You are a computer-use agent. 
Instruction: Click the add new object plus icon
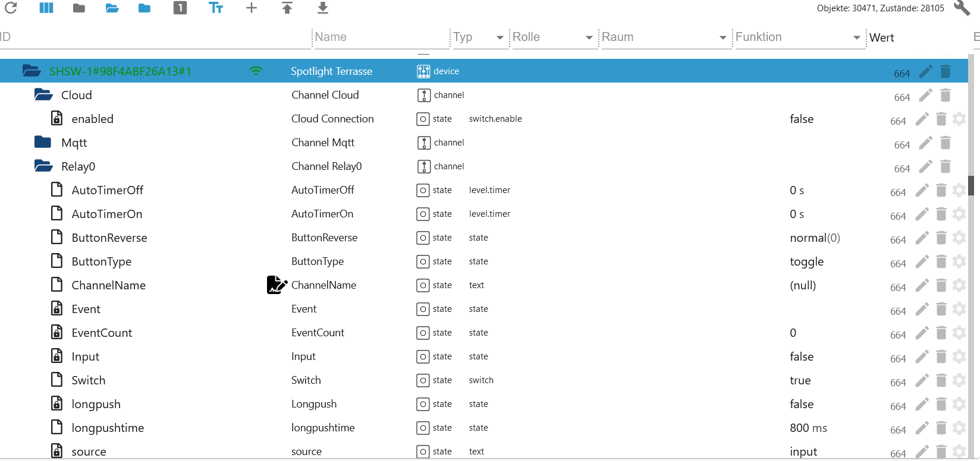pos(252,8)
